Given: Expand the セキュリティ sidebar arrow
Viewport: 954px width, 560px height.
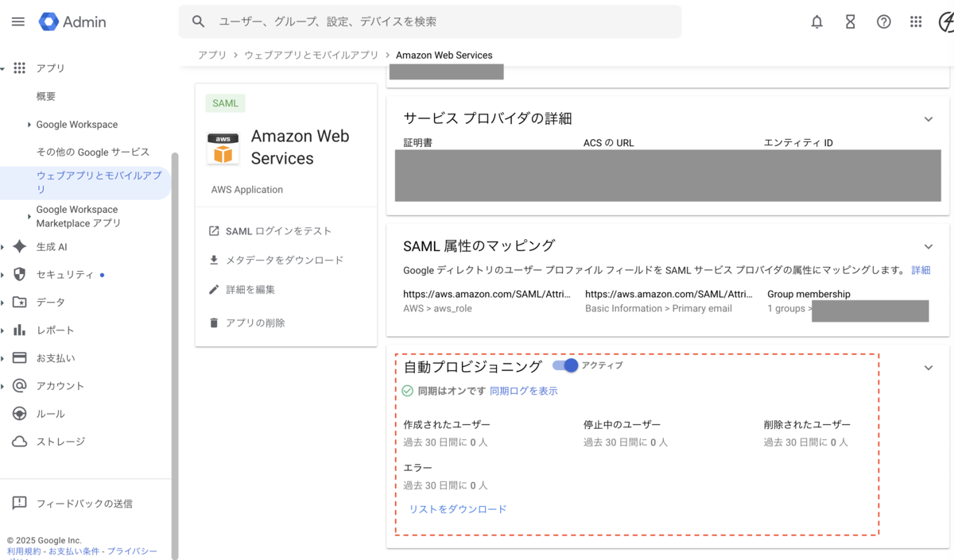Looking at the screenshot, I should pos(3,274).
